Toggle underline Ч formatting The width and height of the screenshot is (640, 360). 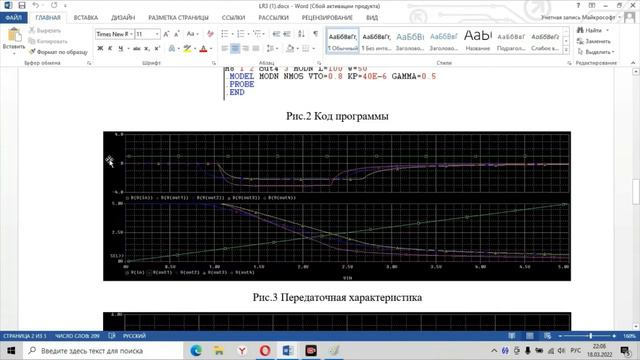click(x=120, y=49)
